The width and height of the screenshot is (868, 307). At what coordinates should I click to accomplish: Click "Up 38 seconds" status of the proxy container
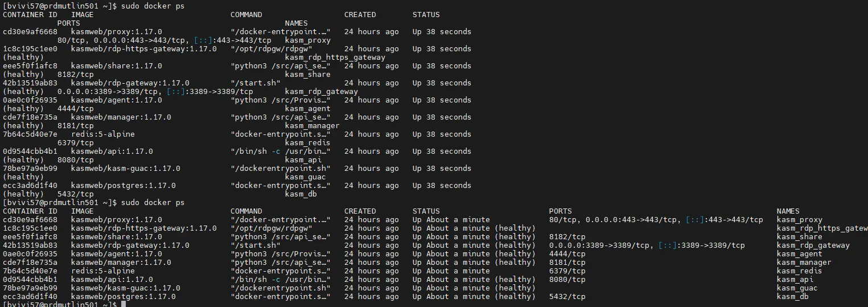pos(442,31)
